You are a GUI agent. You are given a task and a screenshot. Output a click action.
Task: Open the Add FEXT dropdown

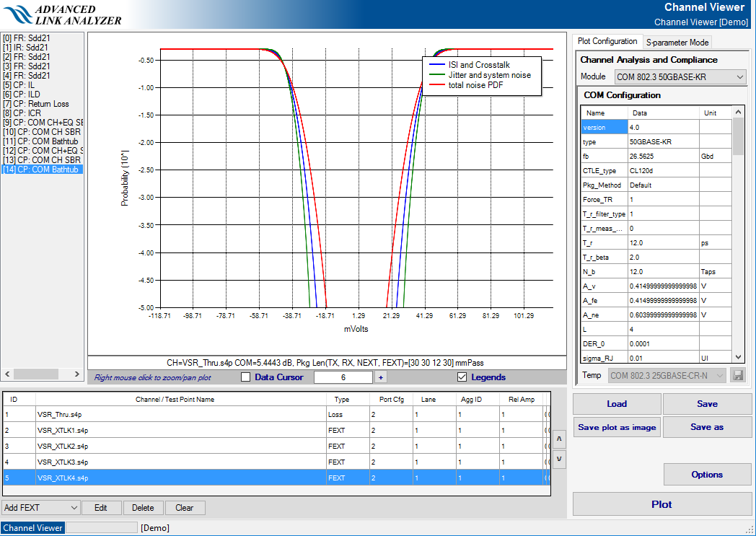point(40,508)
